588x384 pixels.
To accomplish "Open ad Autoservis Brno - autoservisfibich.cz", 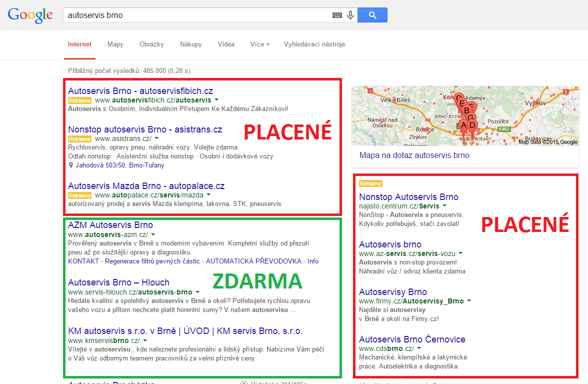I will click(x=140, y=91).
